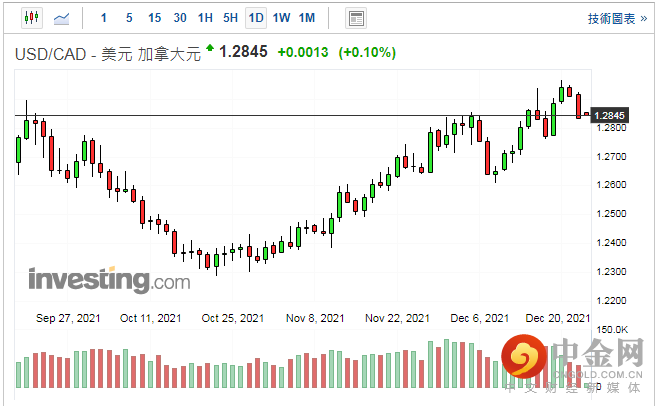Choose the 30 minute interval
The image size is (658, 406).
(180, 18)
